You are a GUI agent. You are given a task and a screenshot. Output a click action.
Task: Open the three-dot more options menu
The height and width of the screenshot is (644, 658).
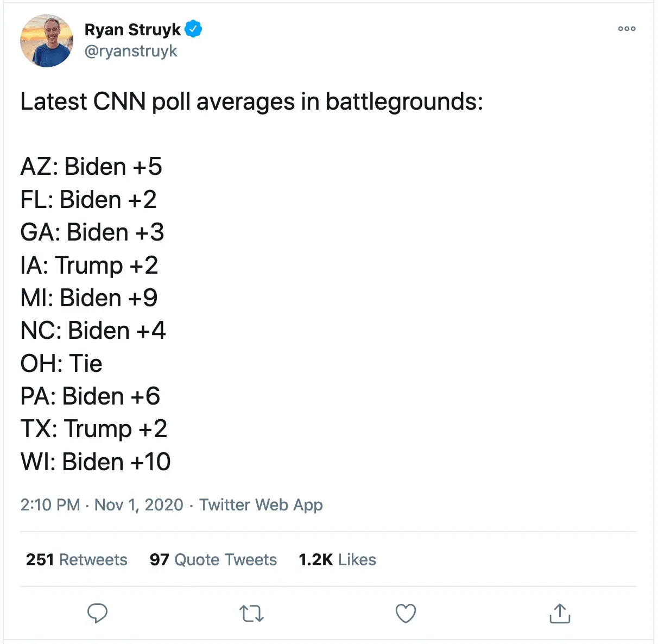627,29
